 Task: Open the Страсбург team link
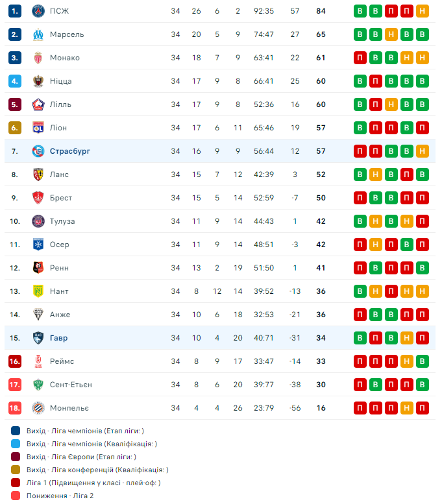click(70, 151)
